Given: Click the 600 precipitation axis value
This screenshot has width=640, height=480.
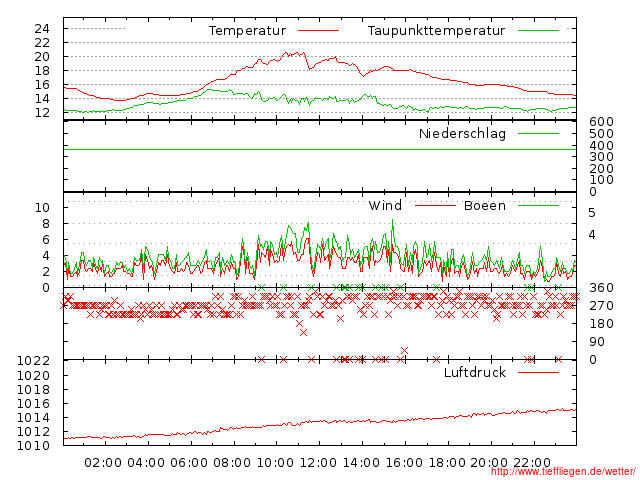Looking at the screenshot, I should (x=601, y=122).
